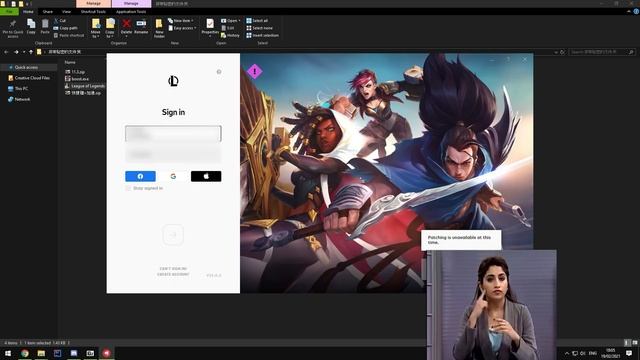The height and width of the screenshot is (360, 640).
Task: Click Select none in the ribbon
Action: (x=259, y=28)
